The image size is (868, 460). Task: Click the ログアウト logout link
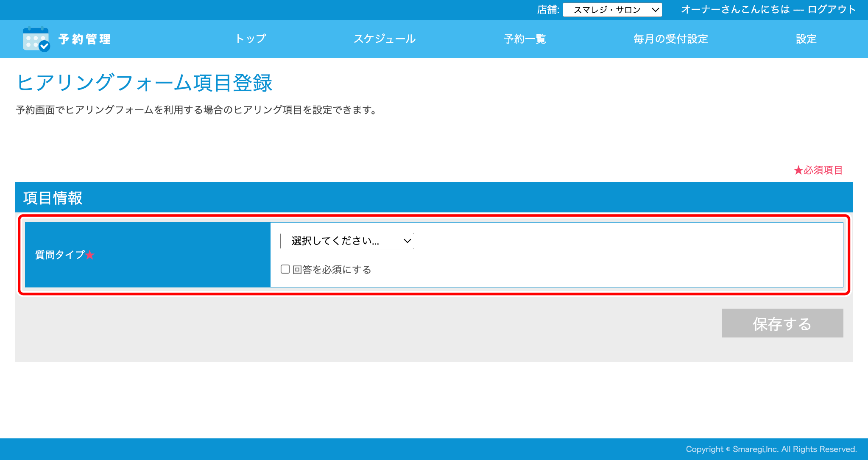click(x=831, y=9)
